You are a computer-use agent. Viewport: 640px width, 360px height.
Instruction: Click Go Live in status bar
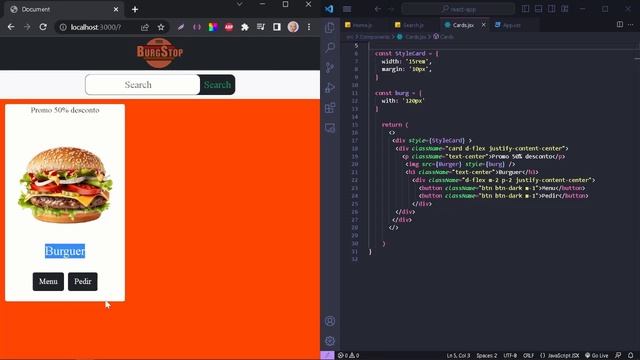click(x=596, y=356)
